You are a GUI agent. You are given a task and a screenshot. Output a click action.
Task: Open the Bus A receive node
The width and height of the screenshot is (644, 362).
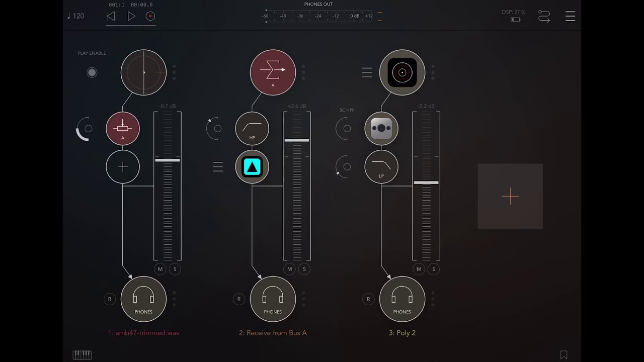tap(273, 72)
